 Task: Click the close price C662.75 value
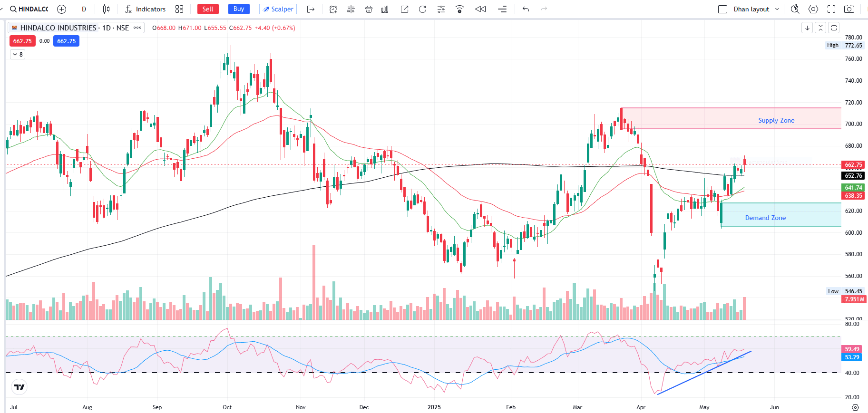(241, 28)
